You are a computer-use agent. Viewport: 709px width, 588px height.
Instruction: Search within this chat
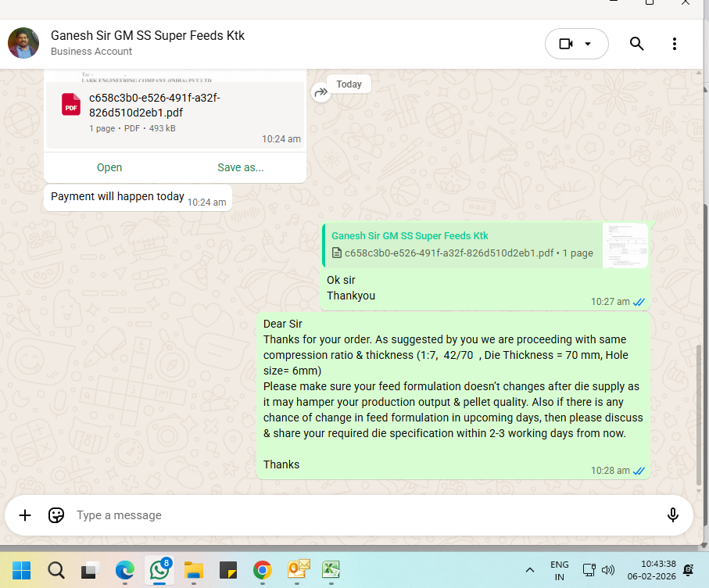pyautogui.click(x=636, y=44)
